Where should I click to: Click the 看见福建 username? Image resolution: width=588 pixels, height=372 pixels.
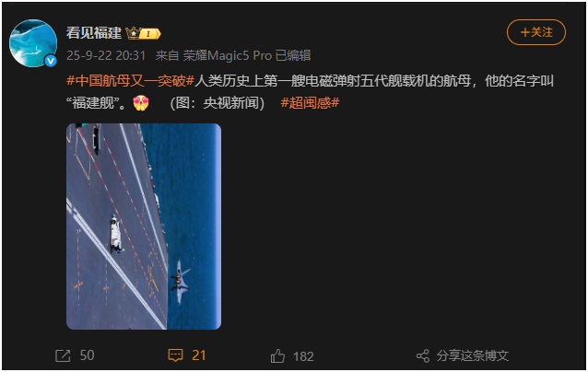tap(94, 33)
